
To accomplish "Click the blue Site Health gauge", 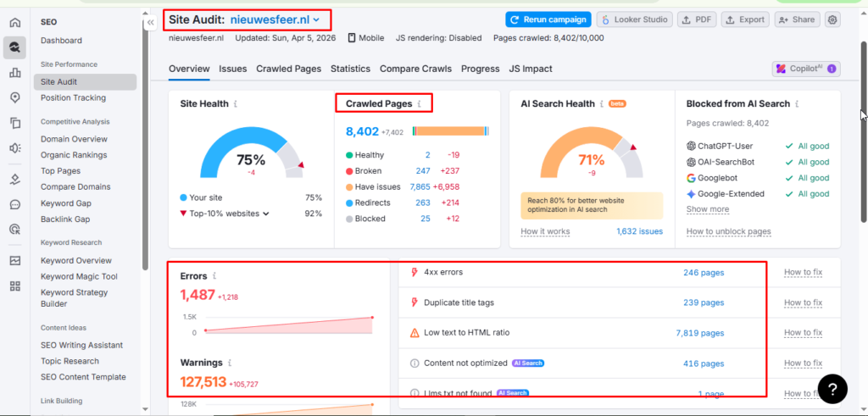I will (x=251, y=154).
